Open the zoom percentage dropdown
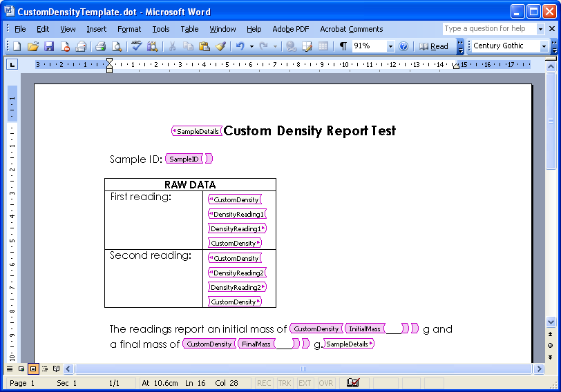This screenshot has height=392, width=561. (390, 46)
